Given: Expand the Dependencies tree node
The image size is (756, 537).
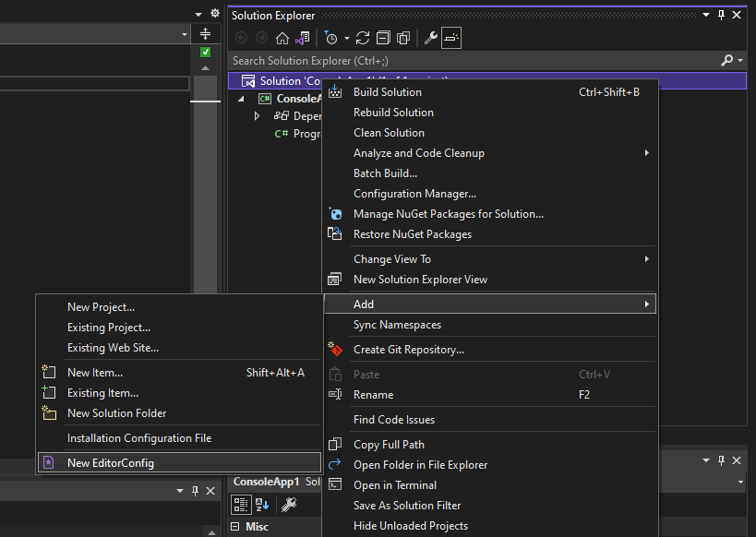Looking at the screenshot, I should pyautogui.click(x=258, y=117).
